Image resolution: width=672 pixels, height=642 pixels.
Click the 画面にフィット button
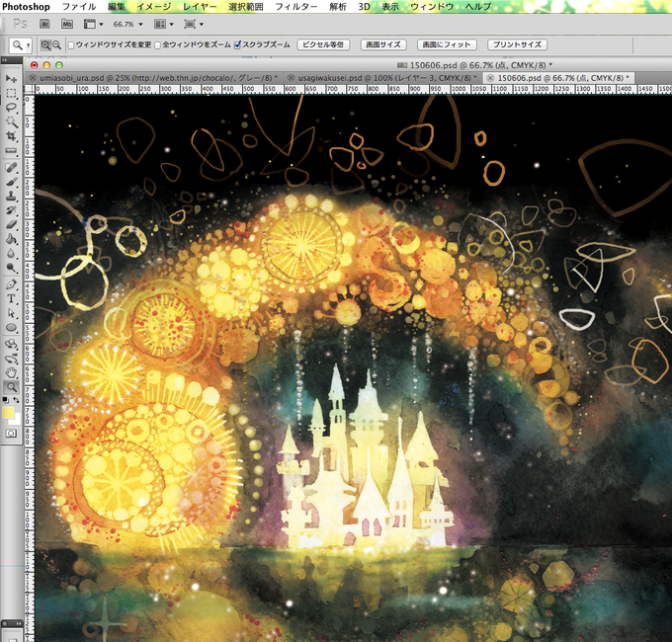click(x=447, y=44)
